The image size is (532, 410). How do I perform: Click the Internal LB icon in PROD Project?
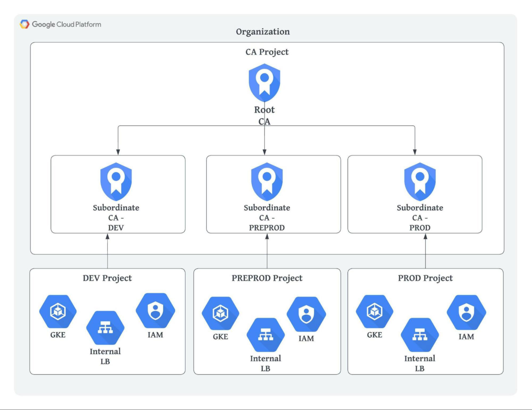point(420,335)
